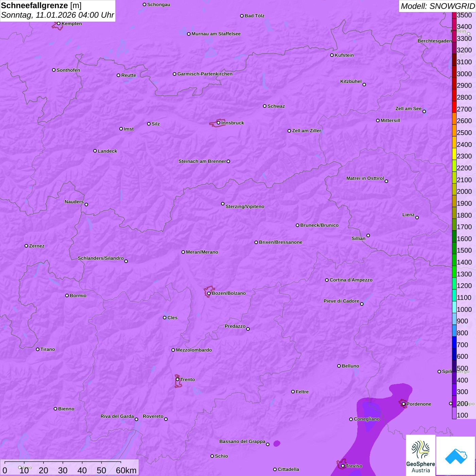Click the 'Sterzing/Vipiteno' label

[x=245, y=206]
